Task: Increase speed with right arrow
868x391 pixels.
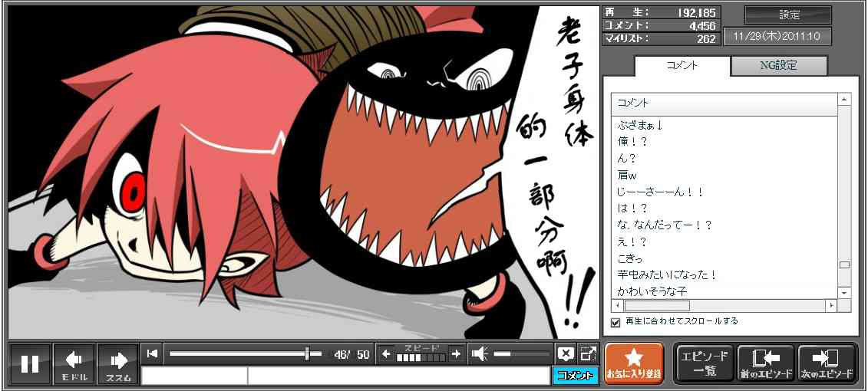Action: pos(456,353)
